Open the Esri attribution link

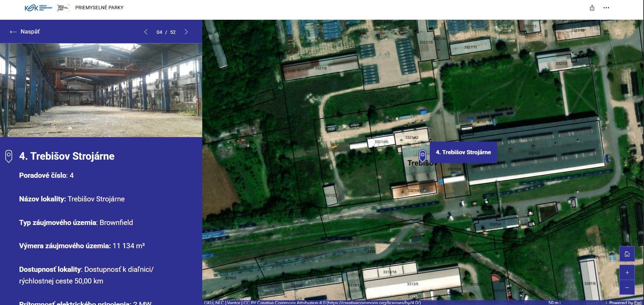click(x=638, y=303)
